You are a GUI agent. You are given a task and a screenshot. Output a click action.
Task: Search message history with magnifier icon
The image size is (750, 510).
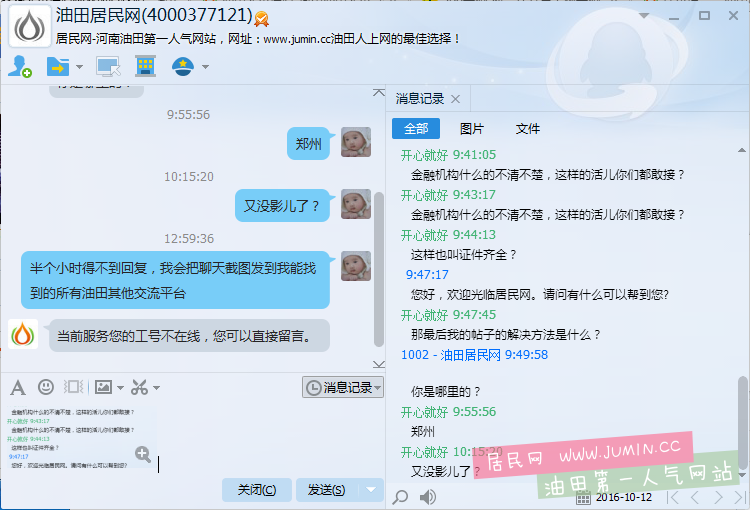[400, 497]
